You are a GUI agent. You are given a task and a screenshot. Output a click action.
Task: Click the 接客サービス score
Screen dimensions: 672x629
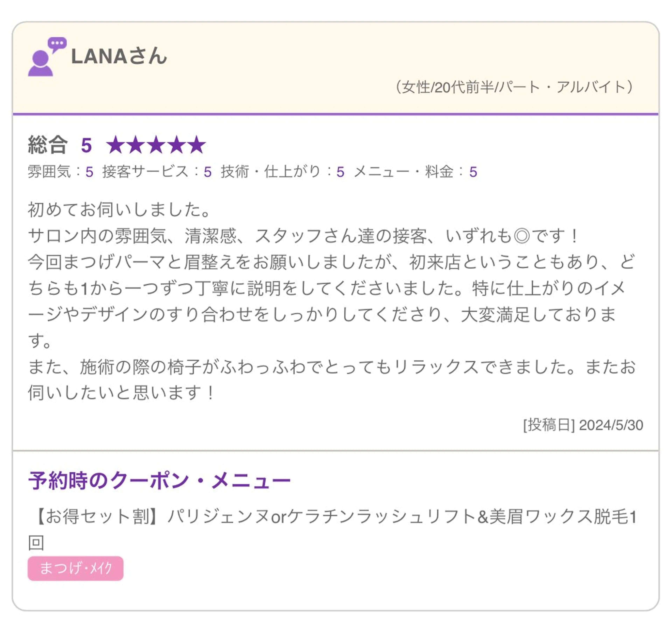click(x=208, y=172)
